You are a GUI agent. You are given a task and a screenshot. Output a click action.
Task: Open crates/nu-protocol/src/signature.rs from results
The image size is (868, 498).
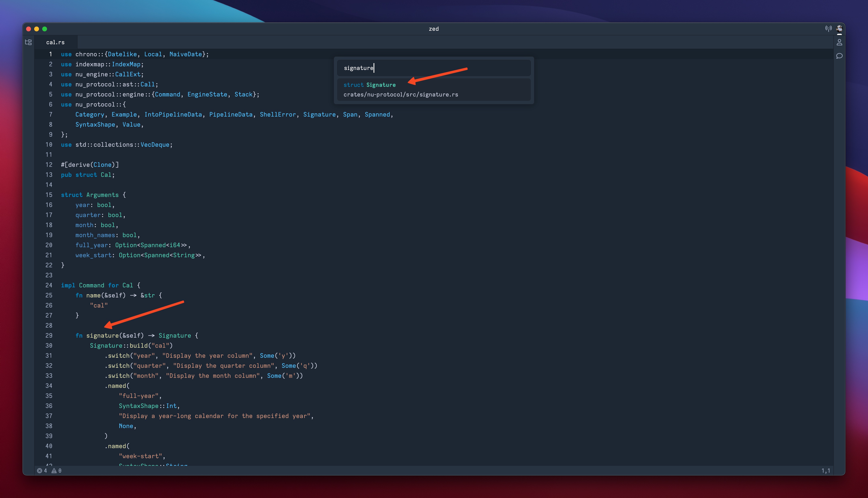pos(401,94)
